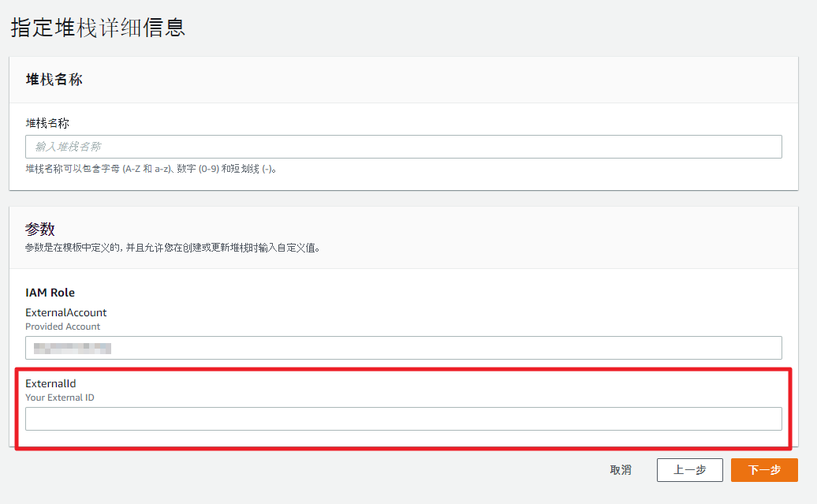Click the Provided Account helper text
This screenshot has height=504, width=817.
point(62,327)
